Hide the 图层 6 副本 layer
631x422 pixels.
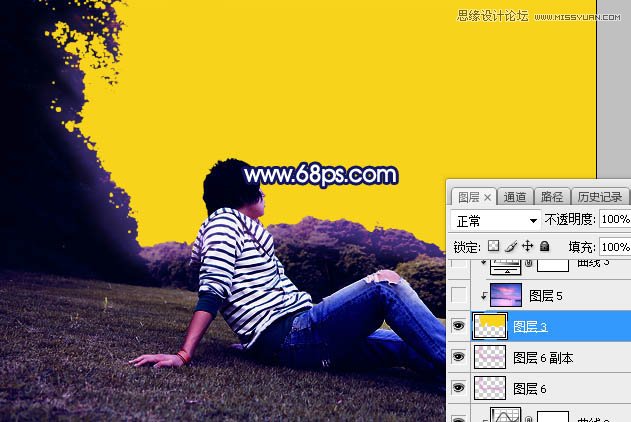(458, 356)
